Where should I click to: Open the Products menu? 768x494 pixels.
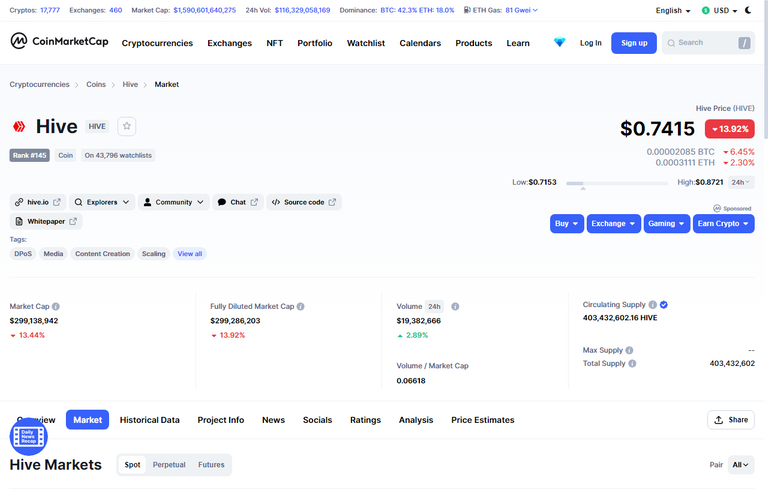click(474, 43)
